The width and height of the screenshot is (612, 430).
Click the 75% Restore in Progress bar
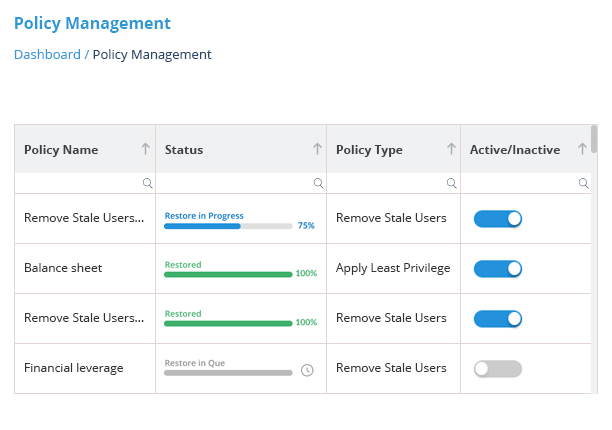click(228, 226)
